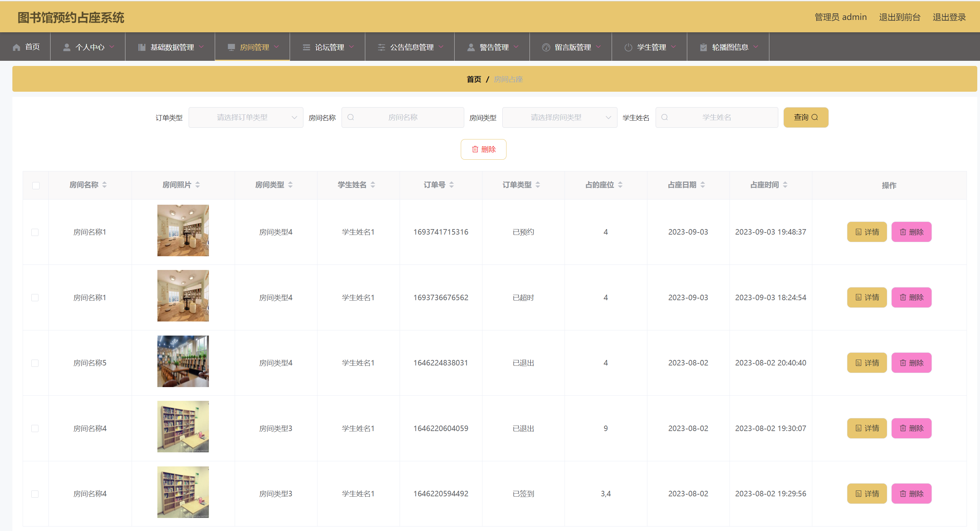This screenshot has height=531, width=980.
Task: Check the row with order 1693741715316
Action: coord(35,233)
